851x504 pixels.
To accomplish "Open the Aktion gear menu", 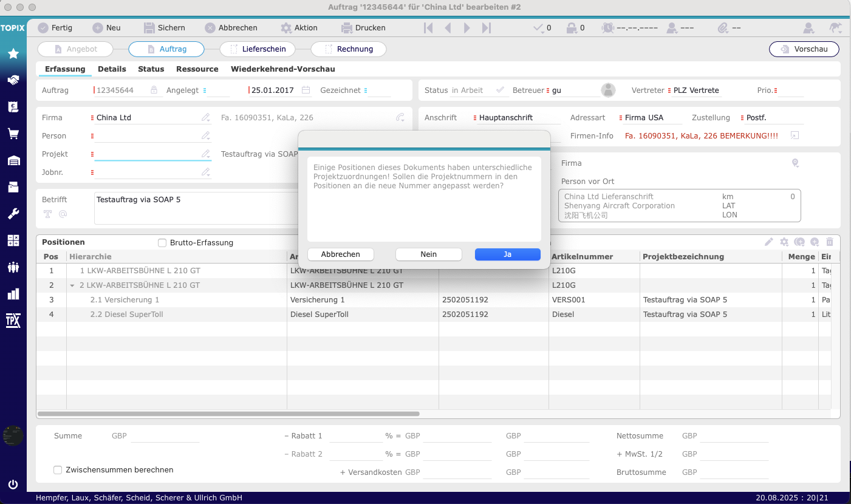I will click(x=299, y=28).
